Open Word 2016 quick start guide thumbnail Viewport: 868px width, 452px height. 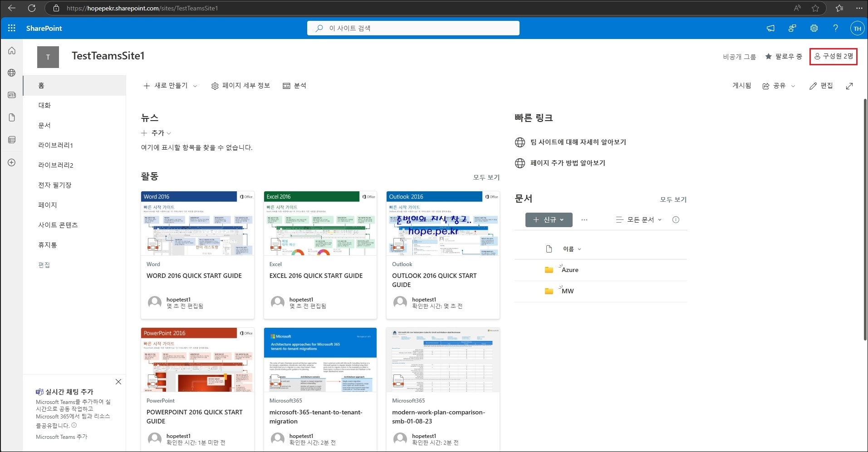pyautogui.click(x=197, y=224)
